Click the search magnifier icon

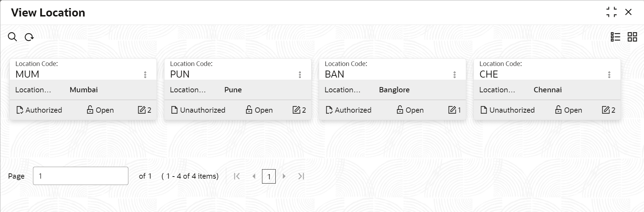[x=12, y=37]
